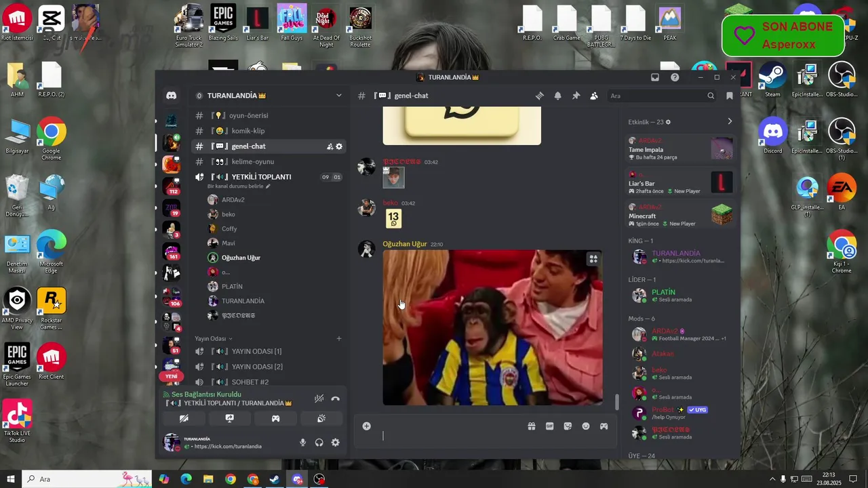Select TURANLANDİA under KİNG role
Viewport: 868px width, 488px height.
coord(680,256)
